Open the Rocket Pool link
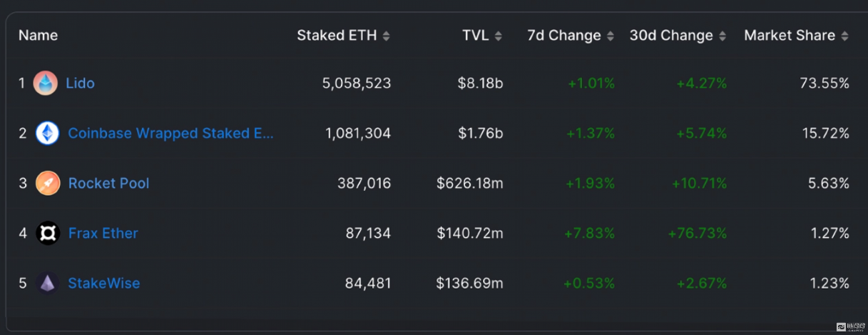This screenshot has width=868, height=335. [x=108, y=184]
